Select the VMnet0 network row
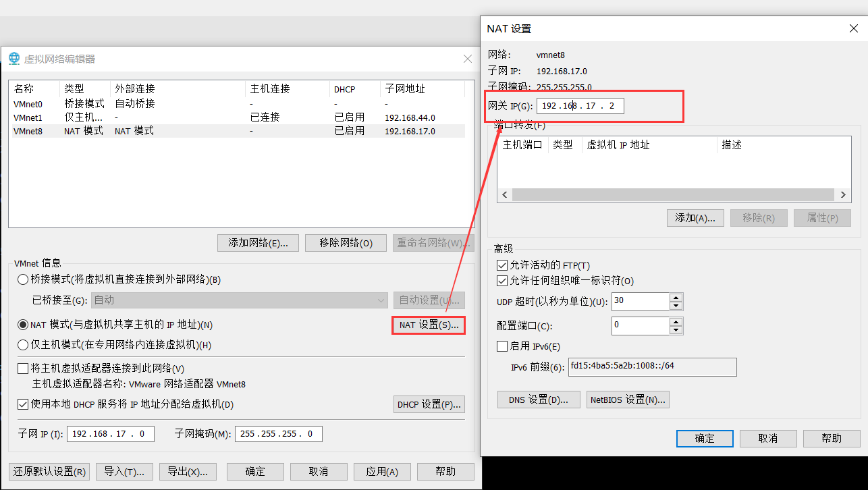Screen dimensions: 868x490 [237, 104]
